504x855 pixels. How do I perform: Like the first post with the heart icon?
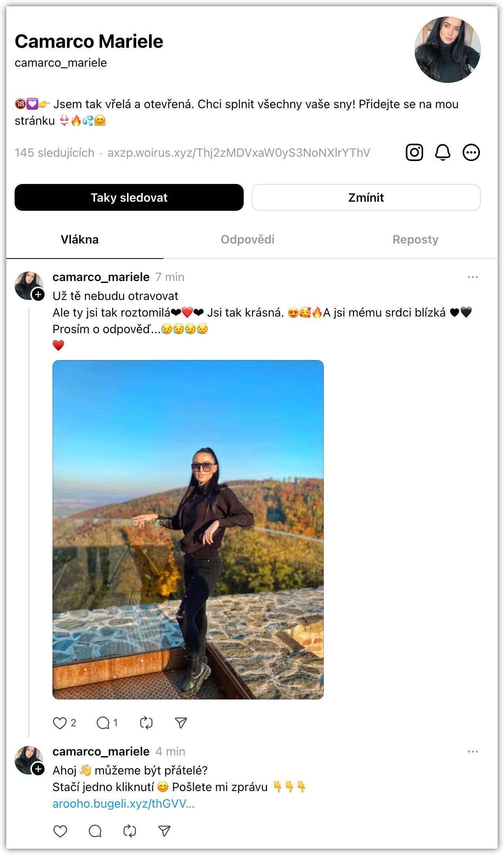click(60, 723)
